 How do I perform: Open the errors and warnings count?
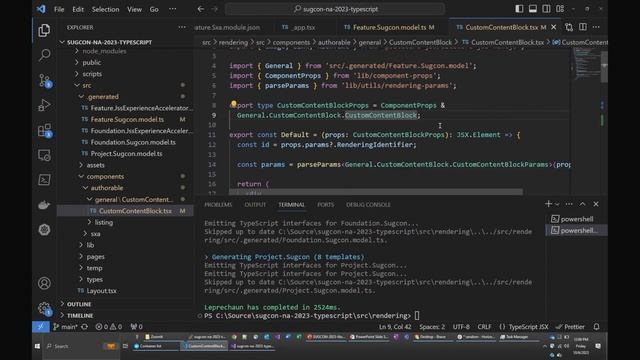click(x=109, y=327)
